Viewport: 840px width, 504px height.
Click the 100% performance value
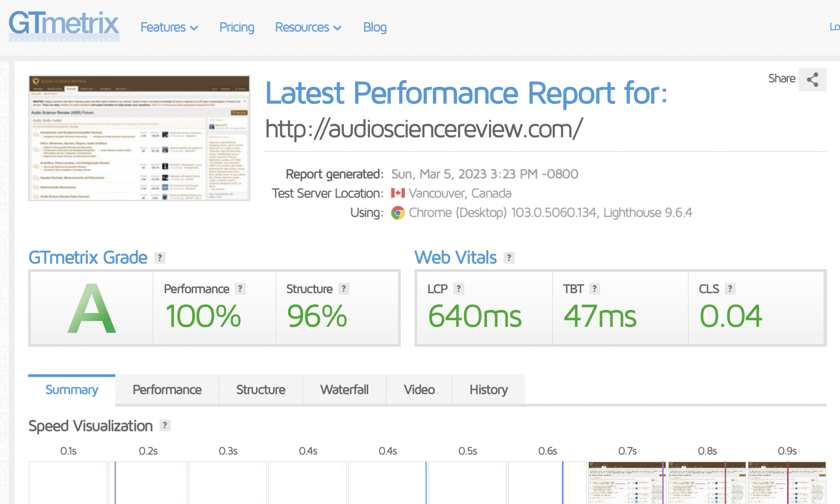point(203,316)
